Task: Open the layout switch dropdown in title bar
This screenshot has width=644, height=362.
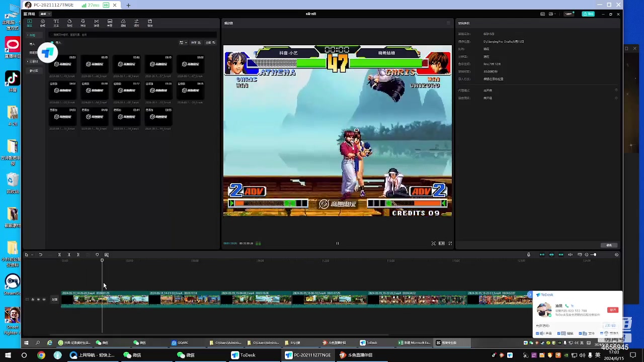Action: 552,14
